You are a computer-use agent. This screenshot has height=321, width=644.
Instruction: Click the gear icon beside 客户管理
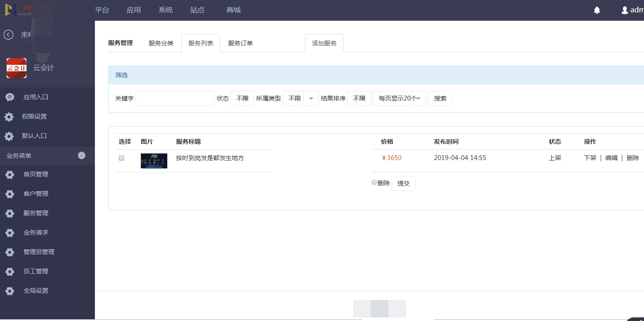pyautogui.click(x=10, y=194)
